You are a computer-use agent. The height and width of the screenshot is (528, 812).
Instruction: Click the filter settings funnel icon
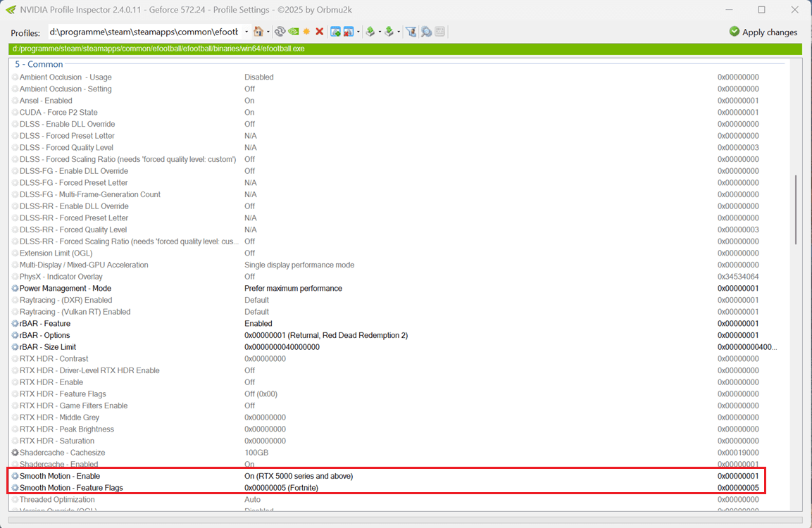(x=411, y=32)
